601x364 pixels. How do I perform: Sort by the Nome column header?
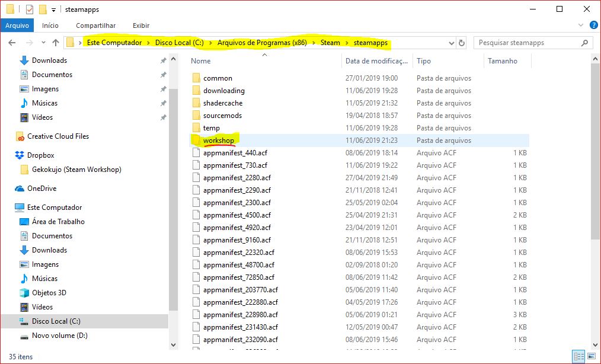click(201, 61)
